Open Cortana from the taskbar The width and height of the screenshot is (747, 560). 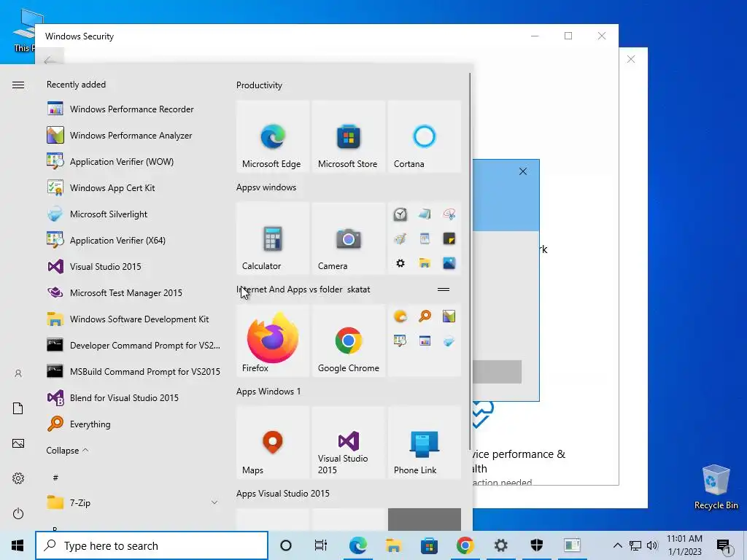pos(286,545)
